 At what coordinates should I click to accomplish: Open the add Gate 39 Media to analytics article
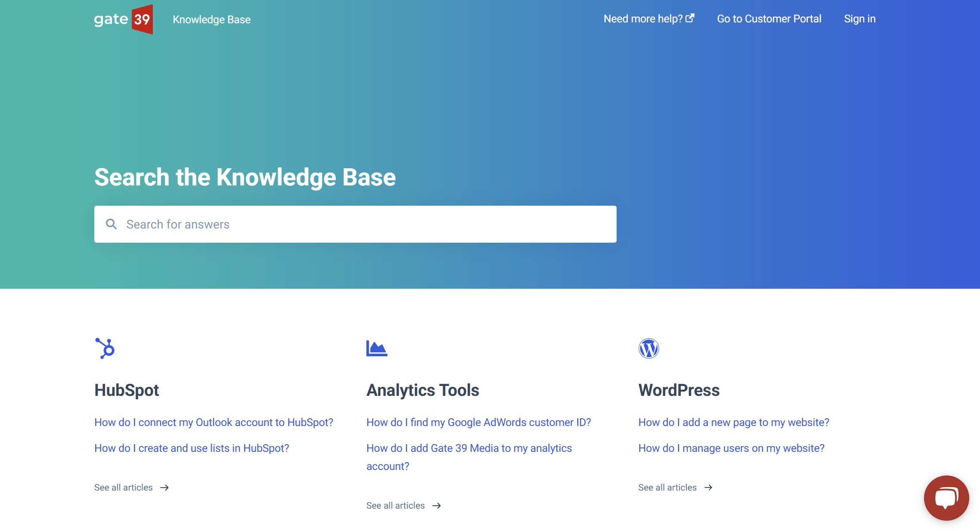click(x=469, y=448)
